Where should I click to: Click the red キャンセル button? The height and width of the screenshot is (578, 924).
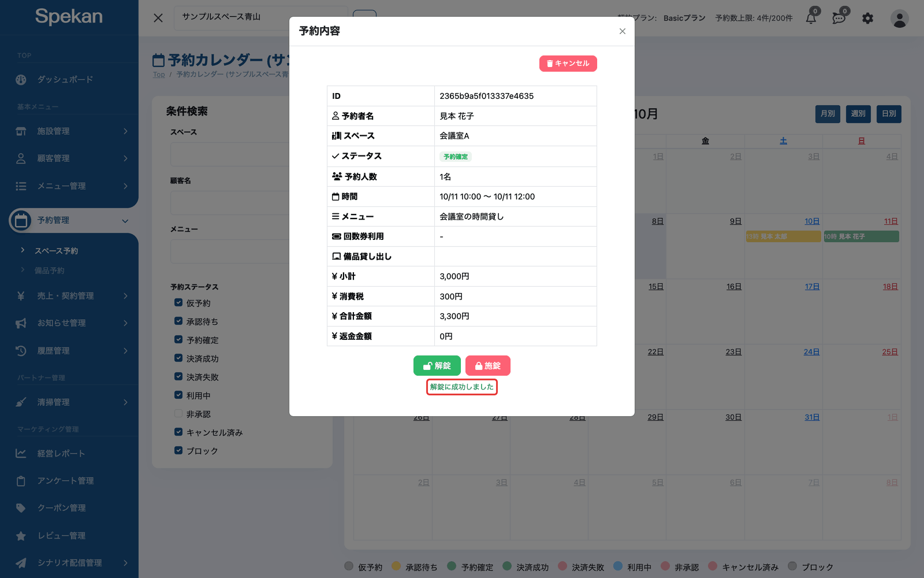(568, 64)
